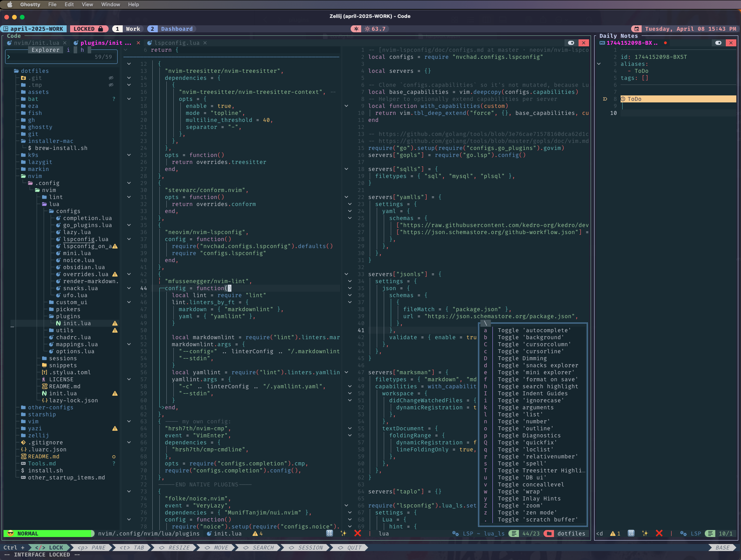Click the modified circle marker beside README.md
The height and width of the screenshot is (560, 741).
[114, 456]
